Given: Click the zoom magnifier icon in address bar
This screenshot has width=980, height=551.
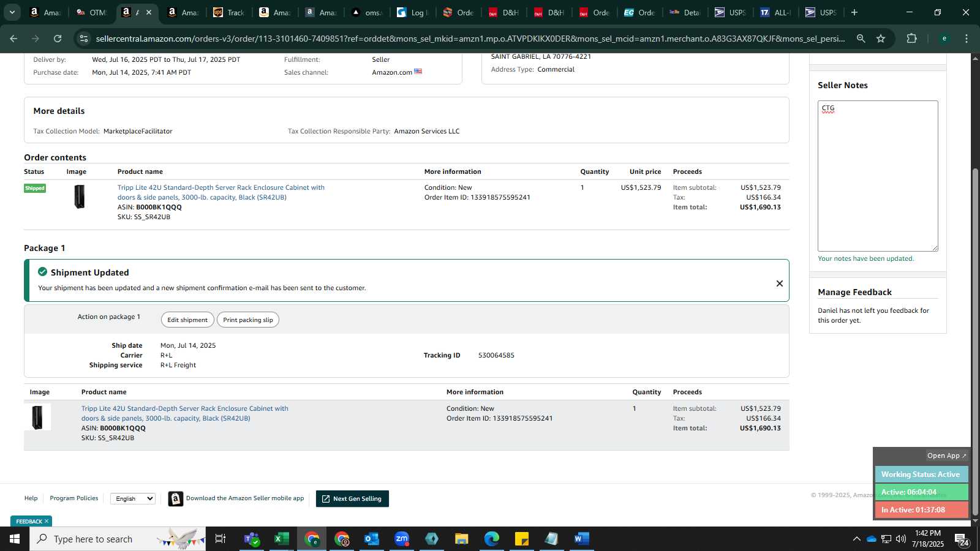Looking at the screenshot, I should (861, 39).
